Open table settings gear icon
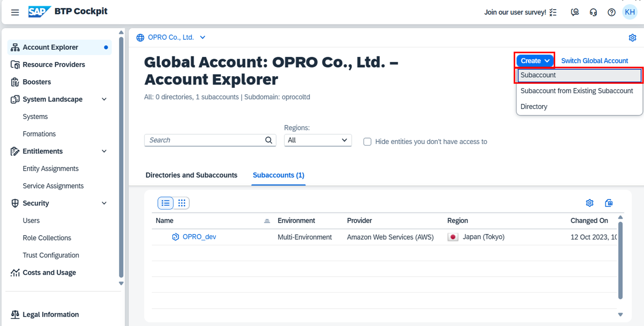 (x=590, y=203)
